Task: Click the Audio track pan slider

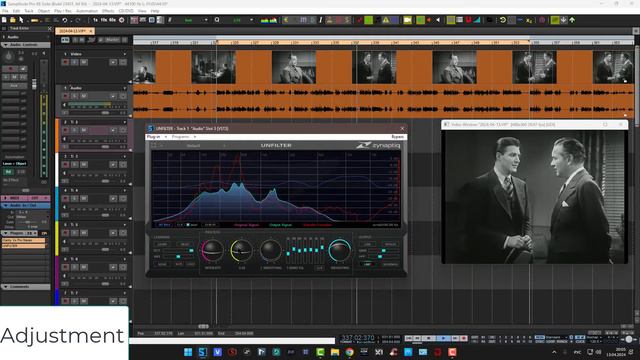Action: (105, 113)
